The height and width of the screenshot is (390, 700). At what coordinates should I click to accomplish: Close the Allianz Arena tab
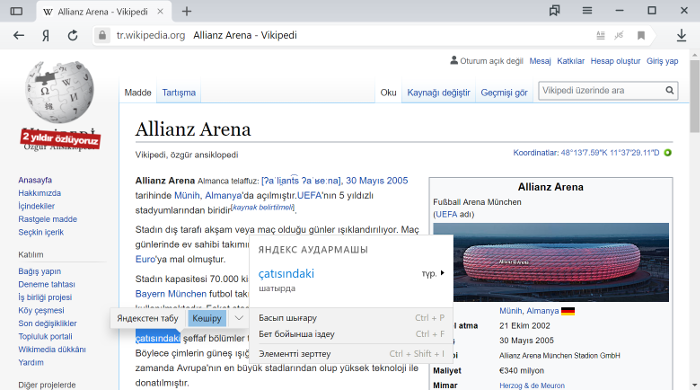coord(160,12)
